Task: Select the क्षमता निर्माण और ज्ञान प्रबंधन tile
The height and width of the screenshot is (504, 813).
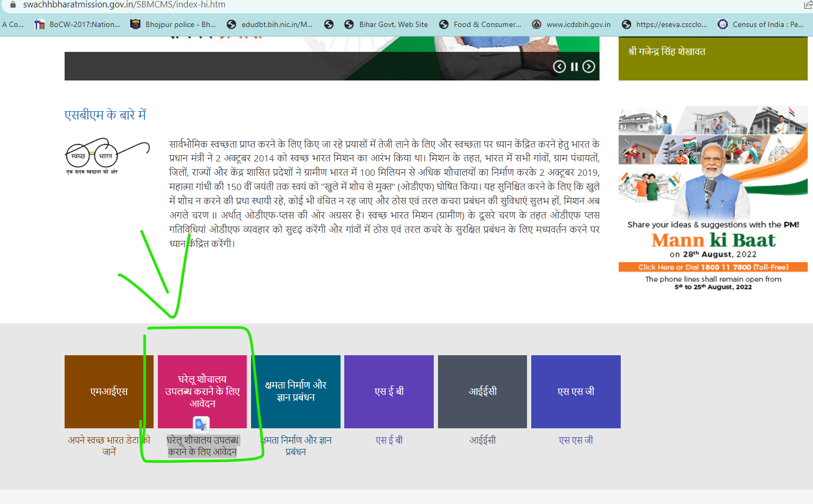Action: click(296, 392)
